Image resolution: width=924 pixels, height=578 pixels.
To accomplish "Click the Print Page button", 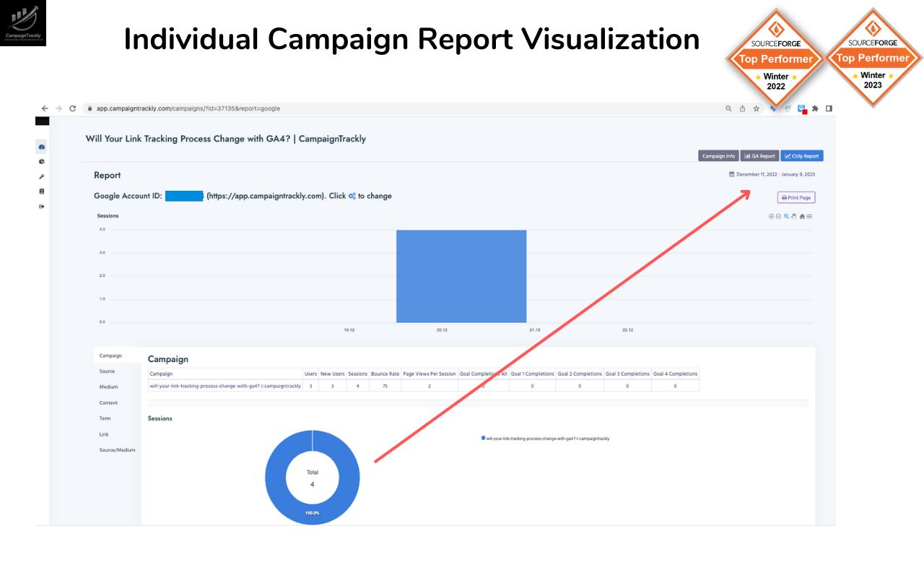I will click(x=796, y=197).
